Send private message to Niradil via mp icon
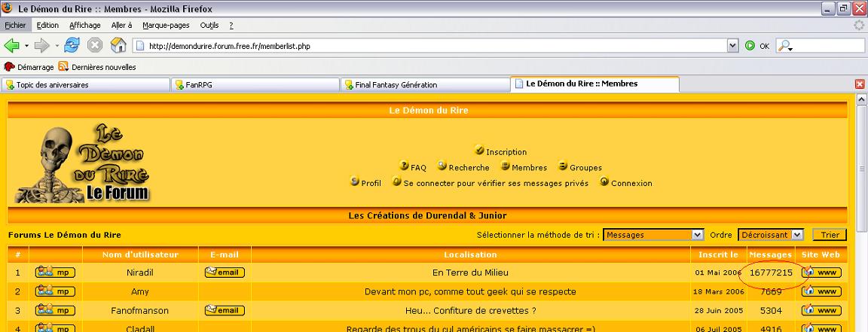 [55, 273]
